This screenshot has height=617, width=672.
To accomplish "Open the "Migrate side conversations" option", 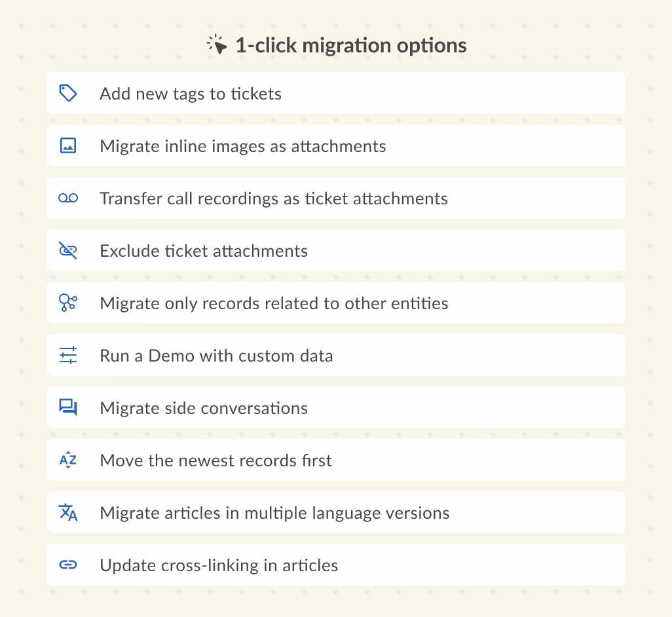I will point(204,408).
